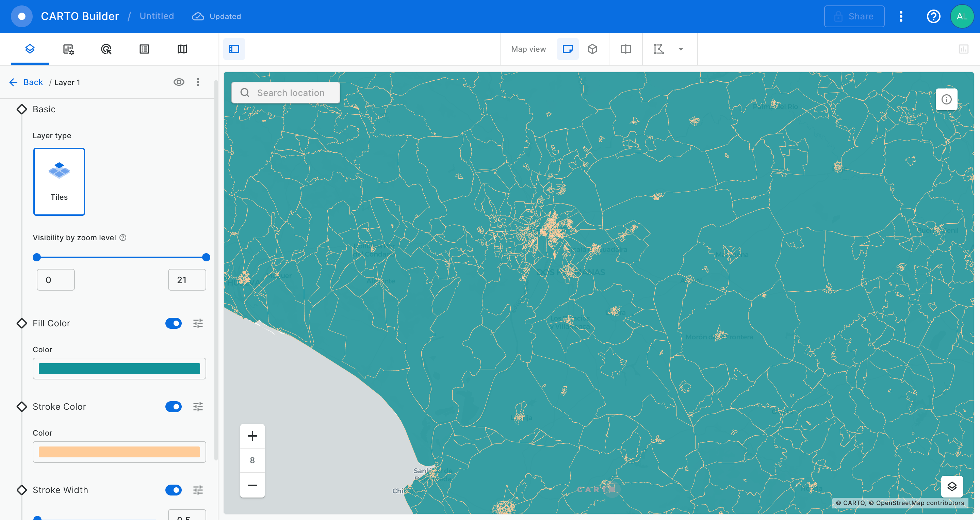Open the Widgets tab icon
The image size is (980, 520).
tap(68, 49)
